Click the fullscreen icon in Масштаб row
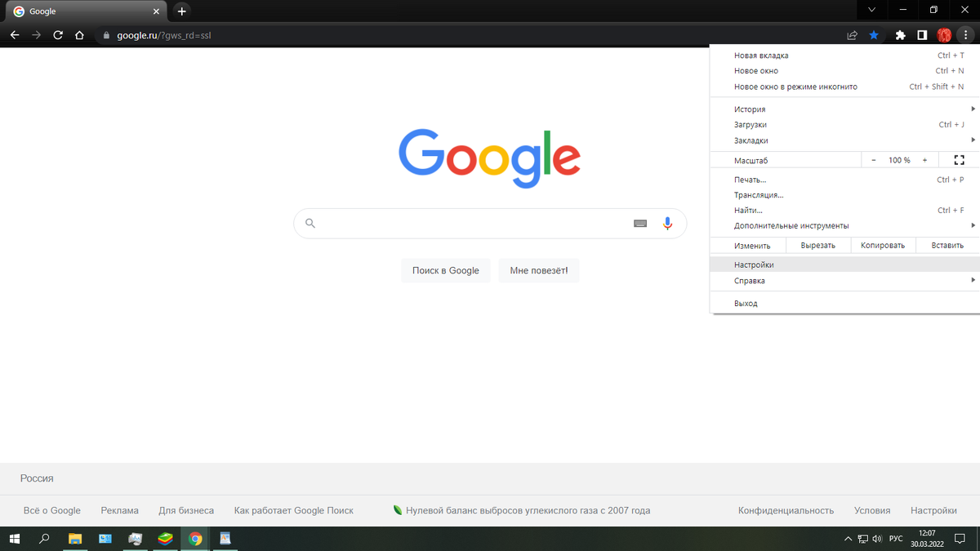 click(960, 160)
